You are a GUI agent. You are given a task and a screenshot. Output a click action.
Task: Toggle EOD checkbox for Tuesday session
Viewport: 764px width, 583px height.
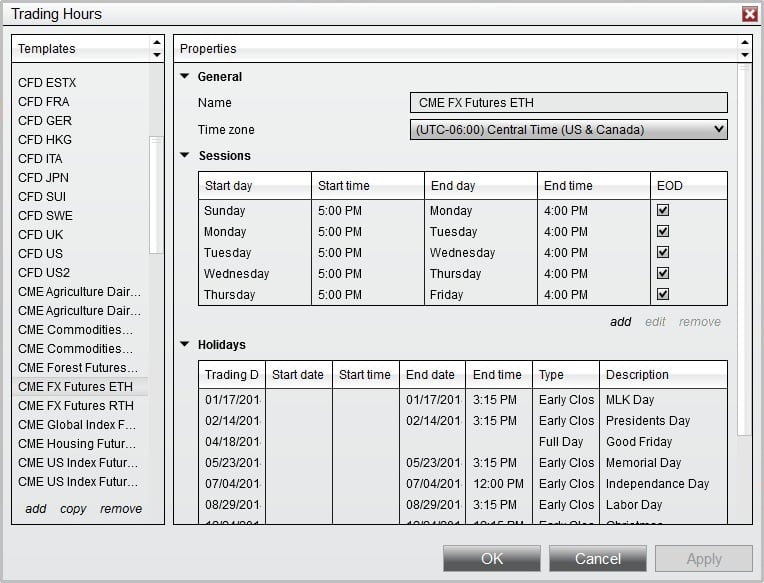click(663, 253)
